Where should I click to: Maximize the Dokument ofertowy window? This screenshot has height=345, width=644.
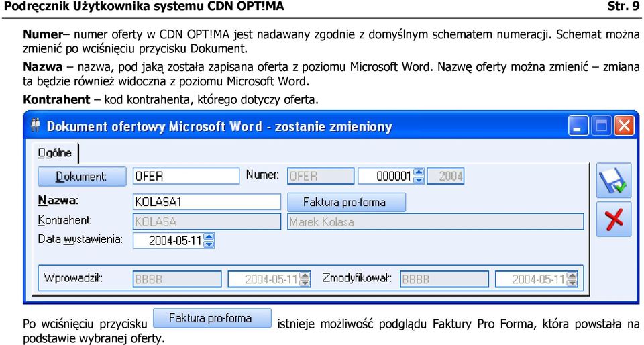pyautogui.click(x=601, y=126)
